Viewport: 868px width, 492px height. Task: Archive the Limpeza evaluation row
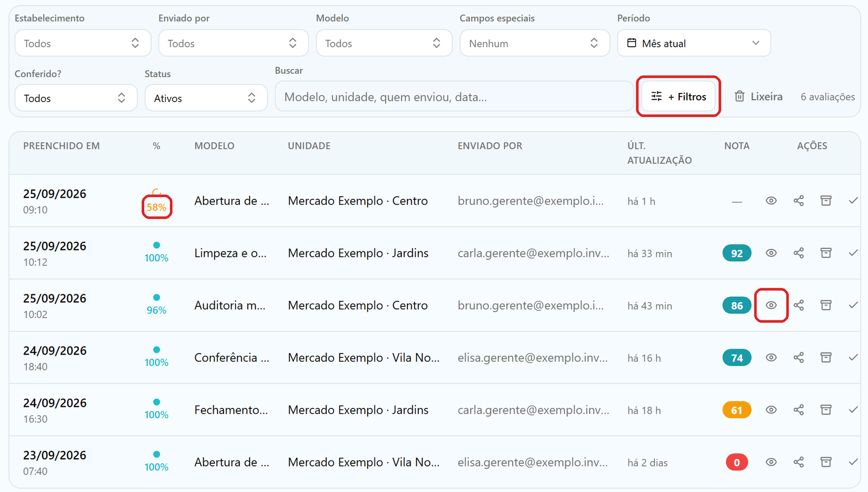pos(826,253)
